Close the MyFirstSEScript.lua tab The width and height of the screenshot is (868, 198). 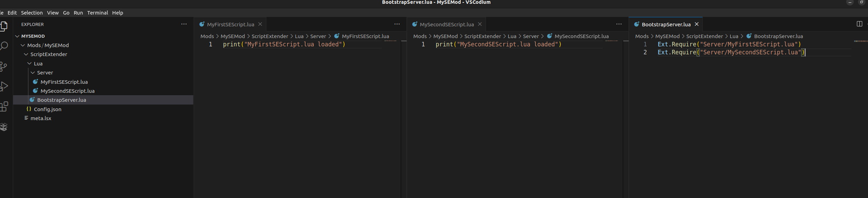point(260,24)
